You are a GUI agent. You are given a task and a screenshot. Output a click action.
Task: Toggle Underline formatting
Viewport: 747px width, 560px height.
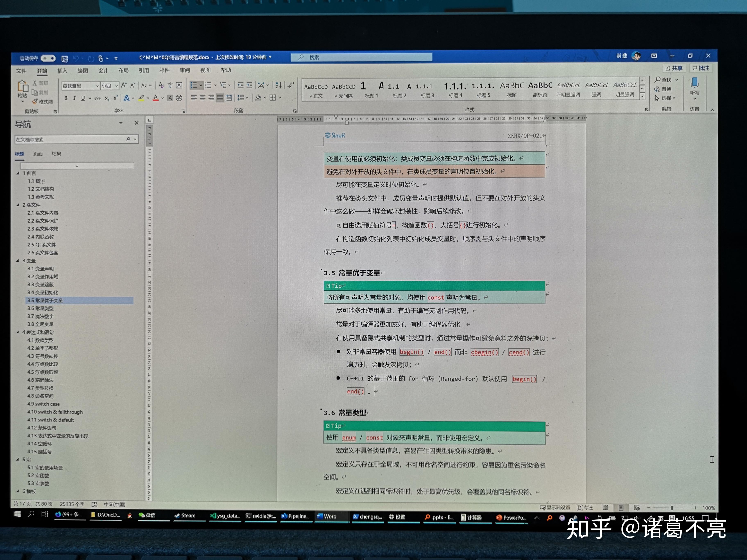[x=83, y=98]
